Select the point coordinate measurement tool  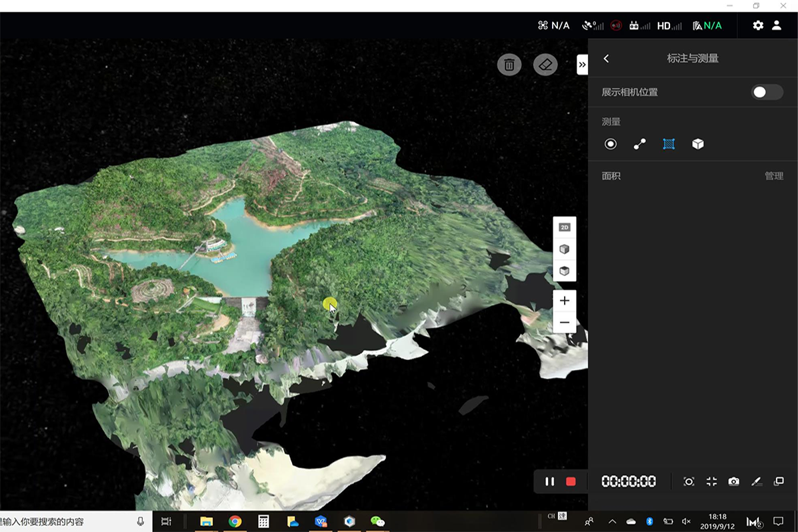[x=610, y=144]
